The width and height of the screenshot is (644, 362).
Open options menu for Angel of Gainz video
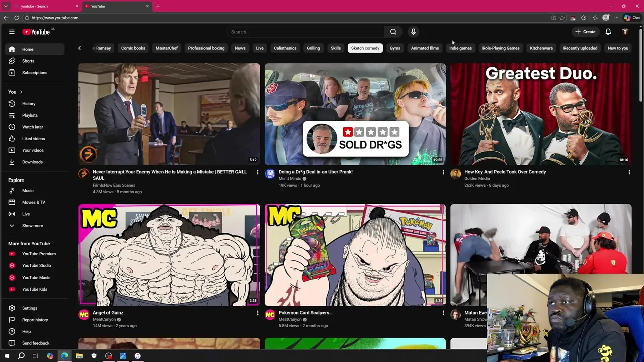(257, 313)
